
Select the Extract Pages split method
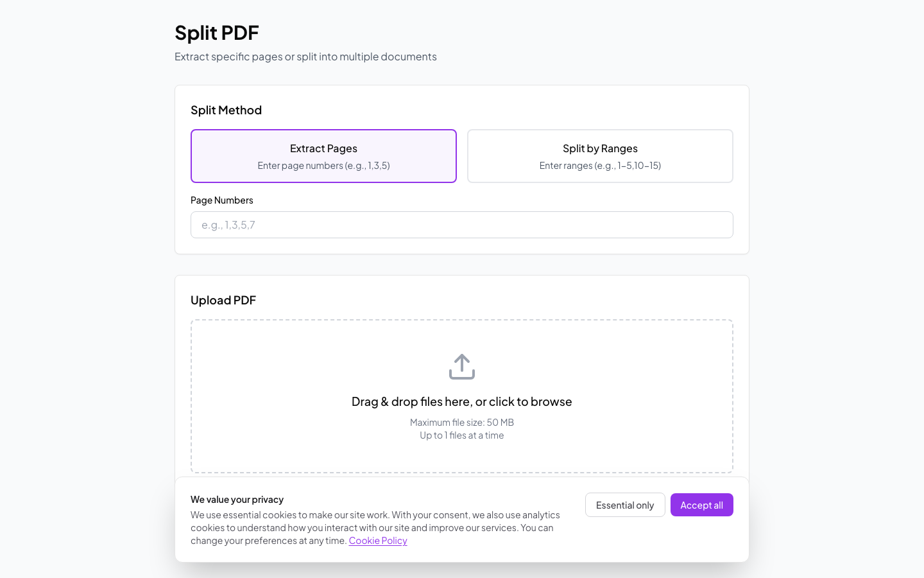click(x=323, y=155)
